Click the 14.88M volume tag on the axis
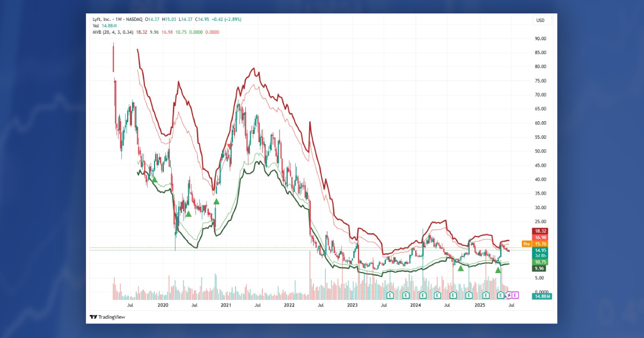The width and height of the screenshot is (644, 338). (541, 296)
